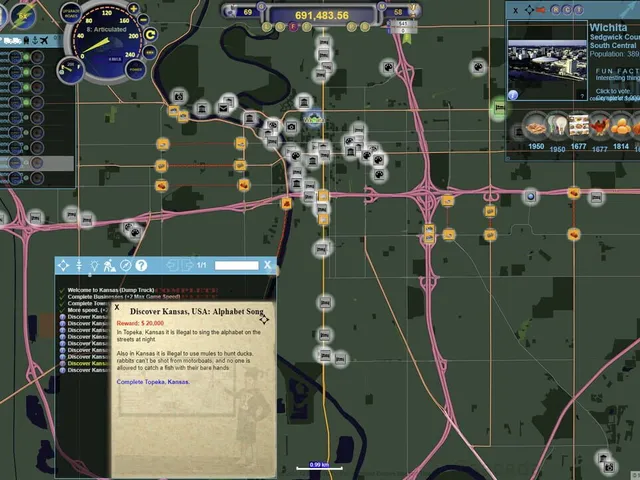Screen dimensions: 640x480
Task: Toggle the lightbulb hint icon
Action: (94, 266)
